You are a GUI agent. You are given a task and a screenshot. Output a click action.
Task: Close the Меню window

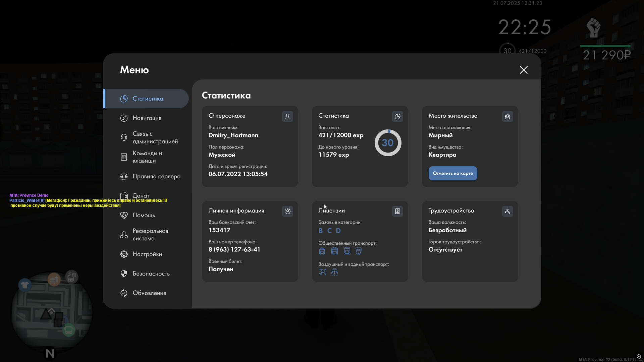[524, 70]
